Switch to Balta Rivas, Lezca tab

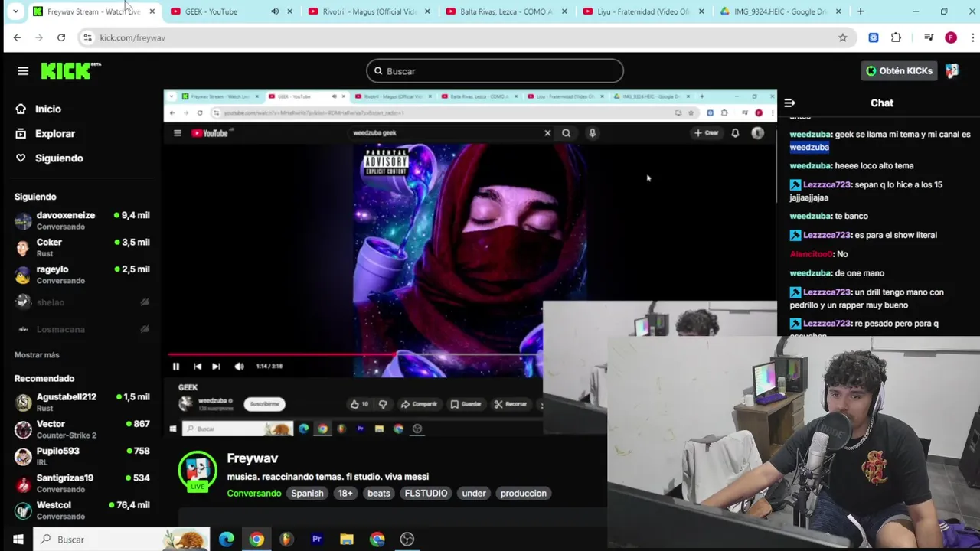pyautogui.click(x=507, y=11)
